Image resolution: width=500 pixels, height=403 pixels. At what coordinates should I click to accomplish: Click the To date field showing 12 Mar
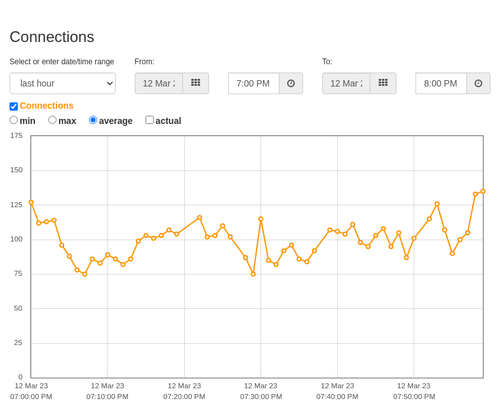point(346,83)
